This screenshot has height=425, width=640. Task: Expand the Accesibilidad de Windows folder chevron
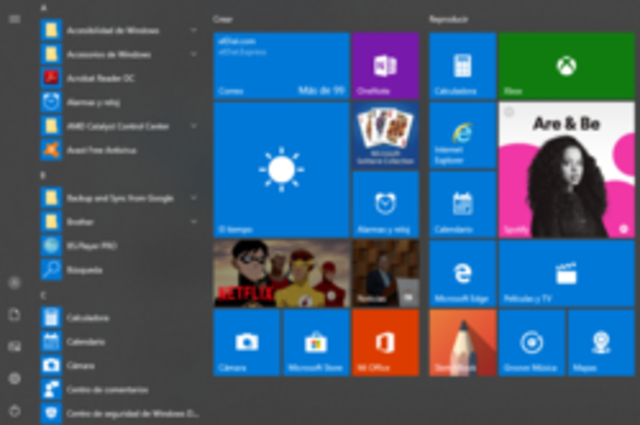coord(194,30)
